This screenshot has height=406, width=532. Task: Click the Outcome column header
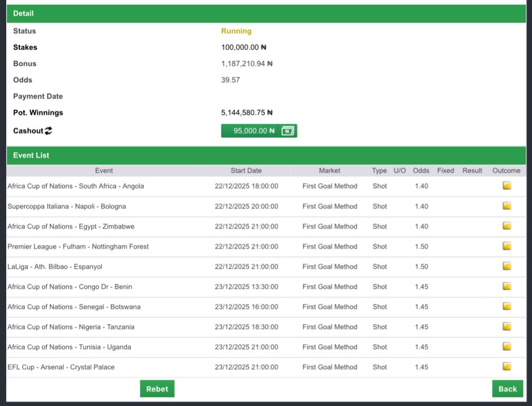point(506,171)
